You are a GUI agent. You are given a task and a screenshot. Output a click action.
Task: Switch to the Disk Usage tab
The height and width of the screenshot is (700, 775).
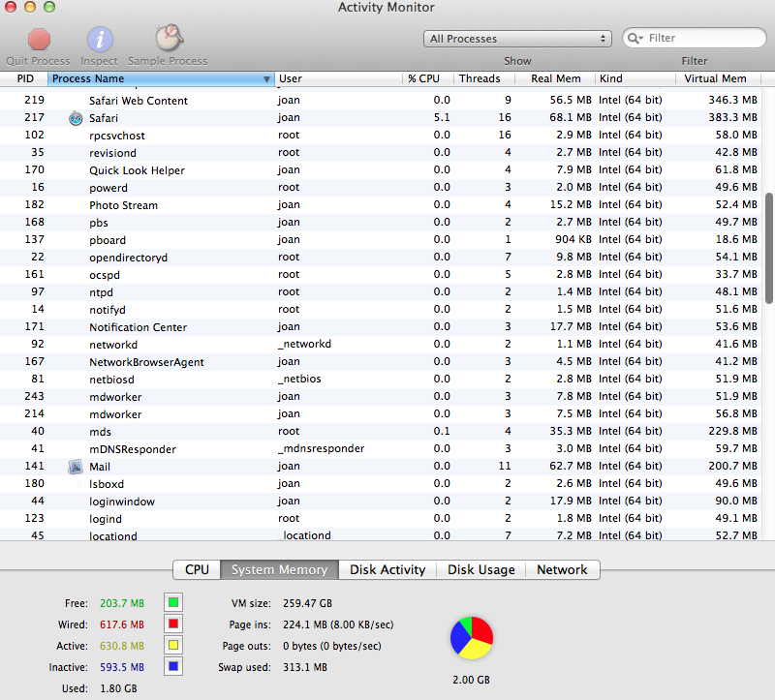480,569
